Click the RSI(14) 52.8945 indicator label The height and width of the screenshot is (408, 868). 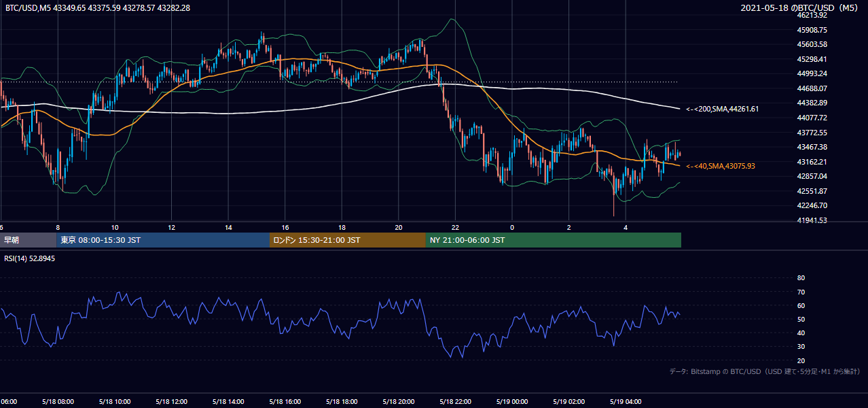30,258
